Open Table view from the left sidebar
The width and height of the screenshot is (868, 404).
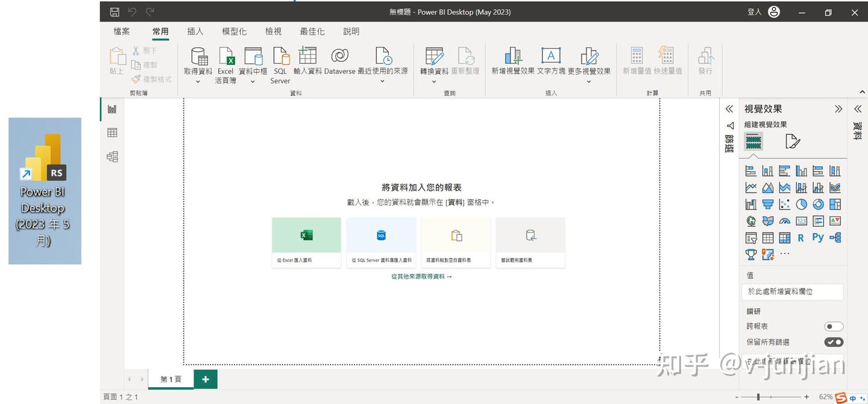[x=112, y=132]
